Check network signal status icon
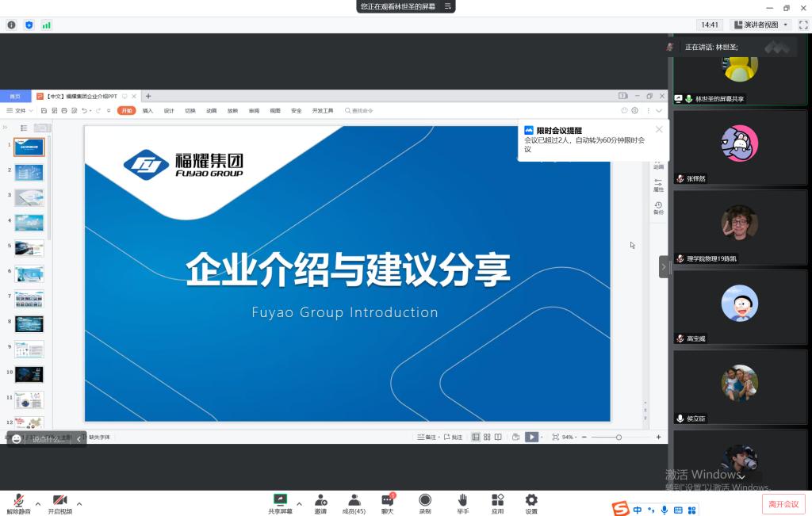 (x=47, y=25)
